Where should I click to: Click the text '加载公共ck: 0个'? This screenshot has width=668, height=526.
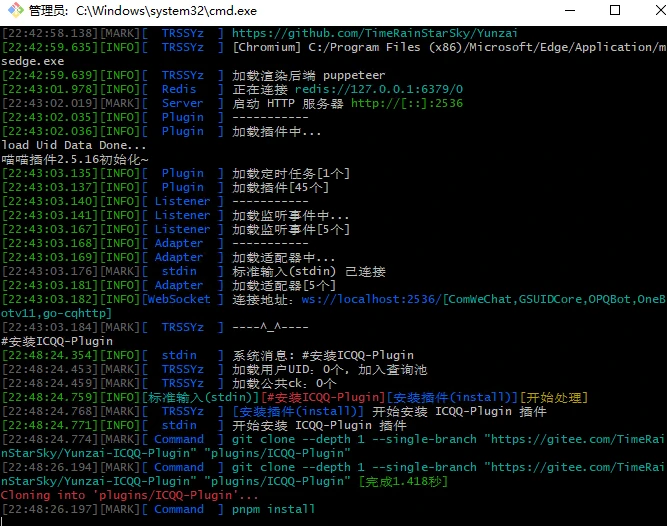click(x=284, y=383)
